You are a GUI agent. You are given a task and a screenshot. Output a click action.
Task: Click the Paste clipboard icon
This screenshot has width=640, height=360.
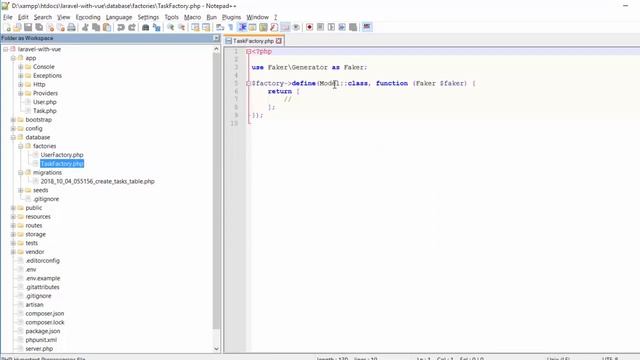[x=107, y=27]
